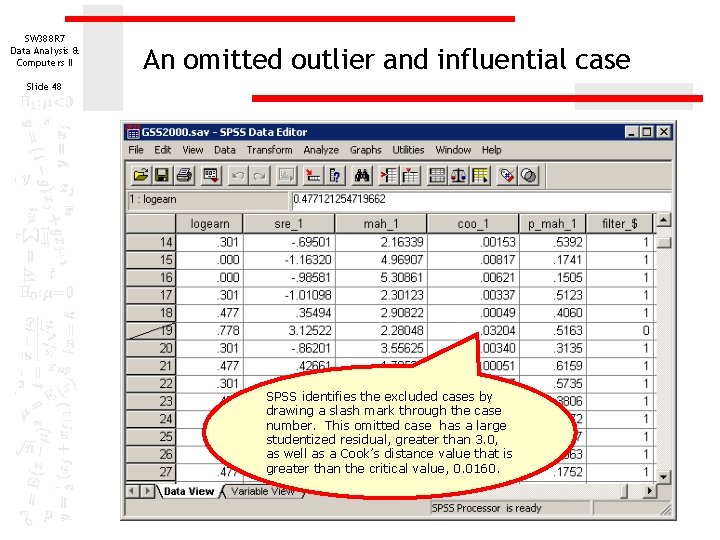
Task: Select the mah_1 column header
Action: tap(381, 224)
